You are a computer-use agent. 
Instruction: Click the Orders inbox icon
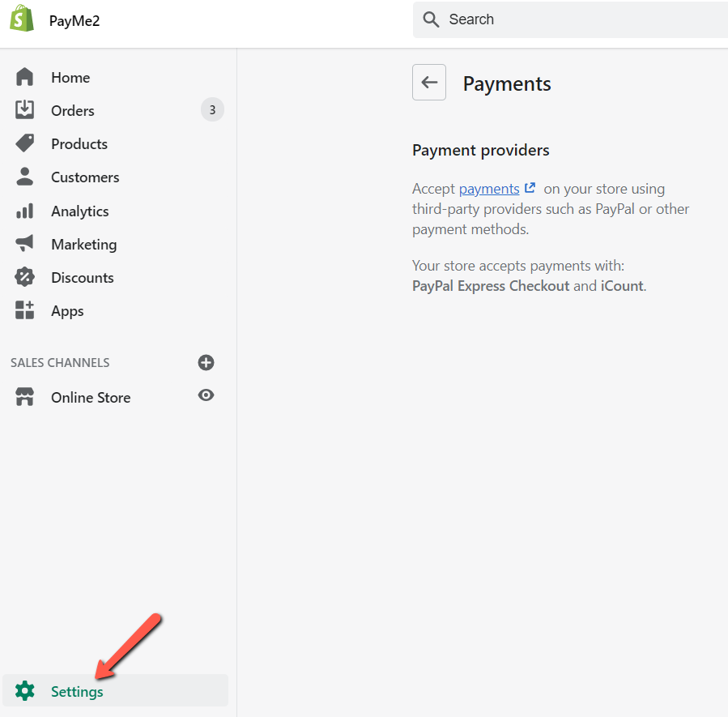(25, 110)
